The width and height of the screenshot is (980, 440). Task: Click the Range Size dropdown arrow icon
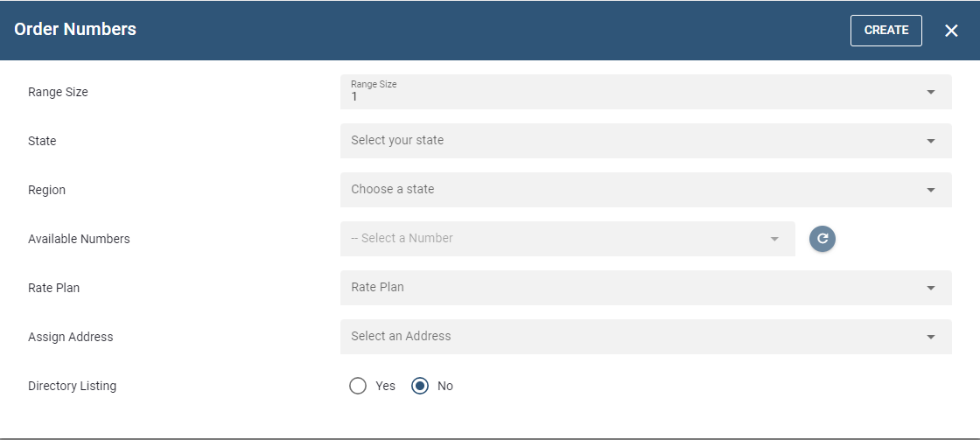click(x=931, y=92)
